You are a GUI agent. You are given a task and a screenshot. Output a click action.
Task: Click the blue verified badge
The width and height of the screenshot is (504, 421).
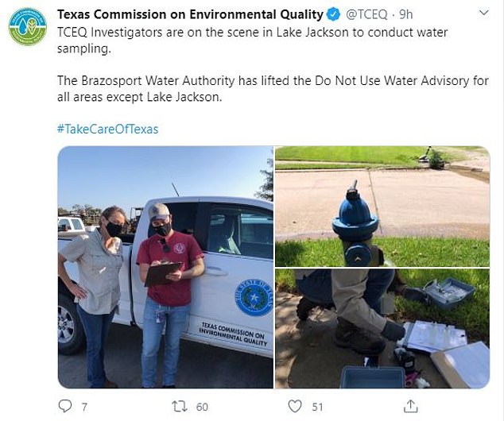(334, 14)
